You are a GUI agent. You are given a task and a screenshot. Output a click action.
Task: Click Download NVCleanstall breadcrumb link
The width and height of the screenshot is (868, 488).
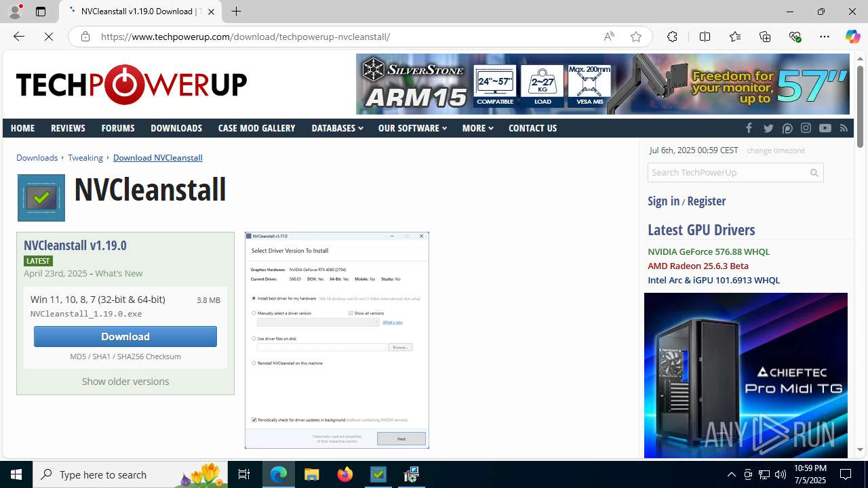tap(157, 158)
